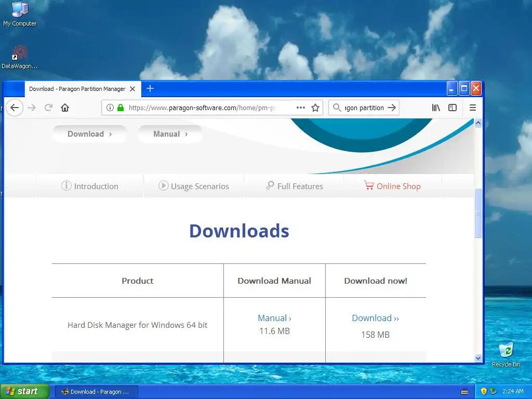The width and height of the screenshot is (532, 399).
Task: Select the Download - Paragon Partition Manager tab
Action: (x=83, y=89)
